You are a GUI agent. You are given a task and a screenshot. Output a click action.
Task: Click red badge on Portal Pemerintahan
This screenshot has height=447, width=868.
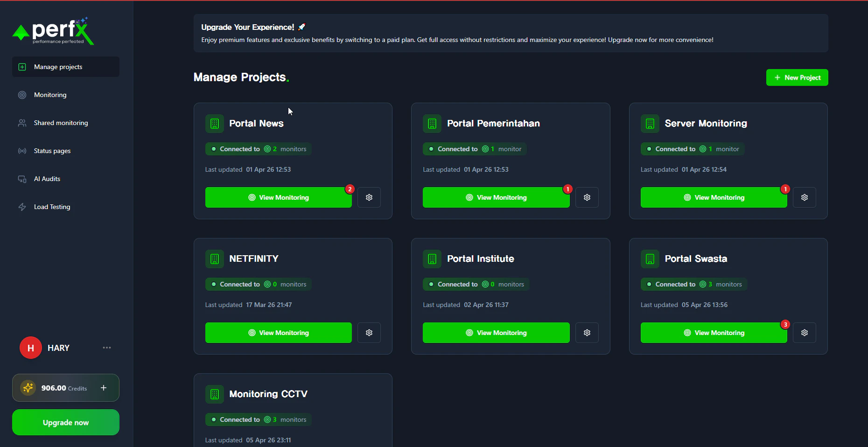tap(567, 189)
